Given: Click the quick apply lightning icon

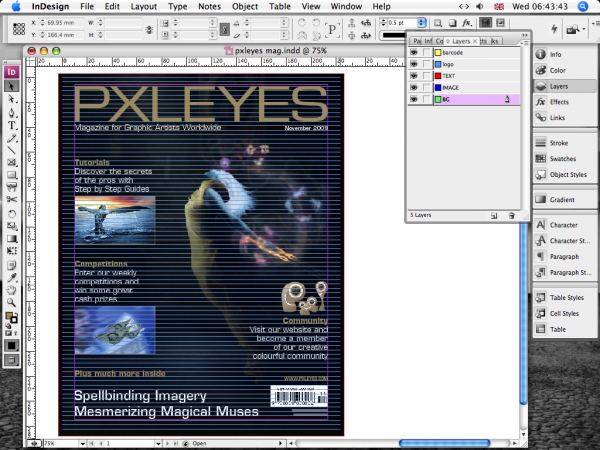Looking at the screenshot, I should (x=554, y=29).
